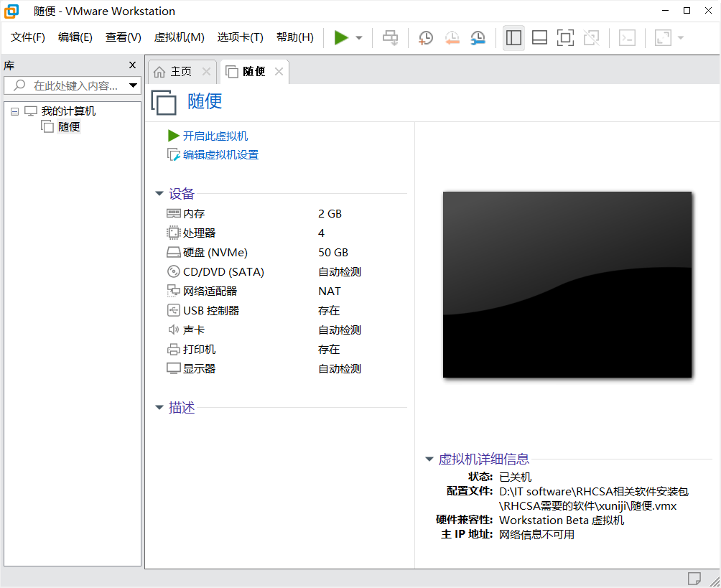Click the 网络适配器 device row
This screenshot has width=721, height=588.
(x=264, y=291)
